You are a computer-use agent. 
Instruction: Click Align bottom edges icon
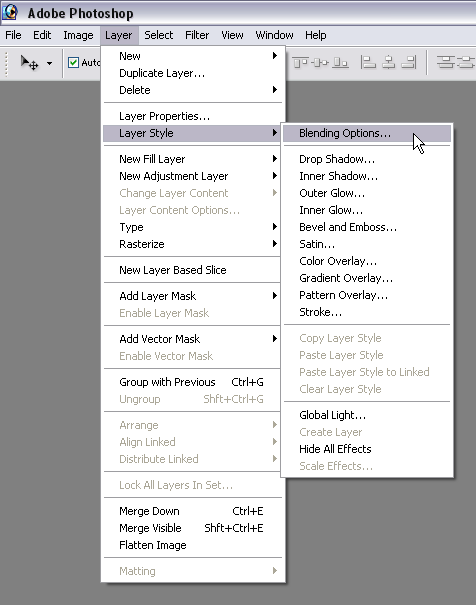pyautogui.click(x=340, y=62)
